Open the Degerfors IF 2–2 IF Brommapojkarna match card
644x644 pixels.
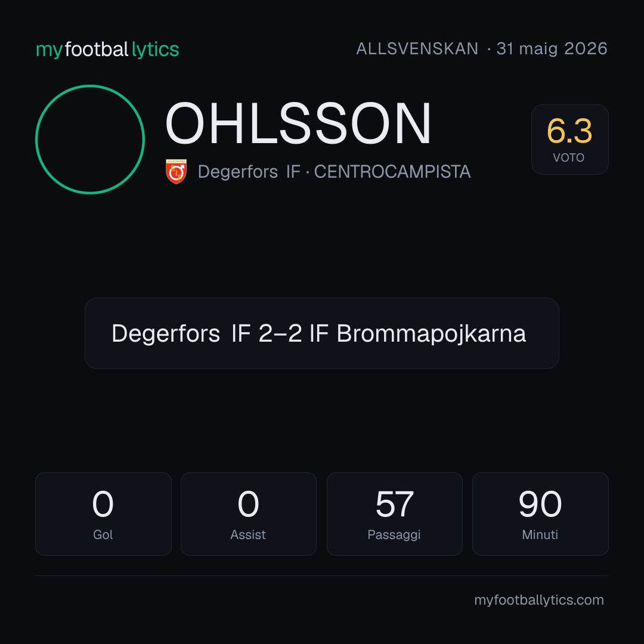pyautogui.click(x=321, y=333)
